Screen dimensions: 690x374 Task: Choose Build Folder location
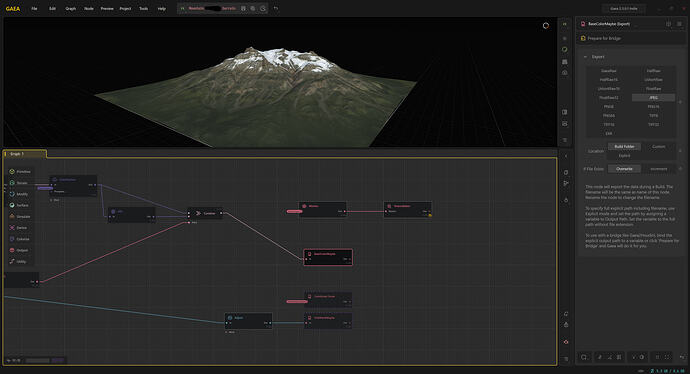point(624,147)
